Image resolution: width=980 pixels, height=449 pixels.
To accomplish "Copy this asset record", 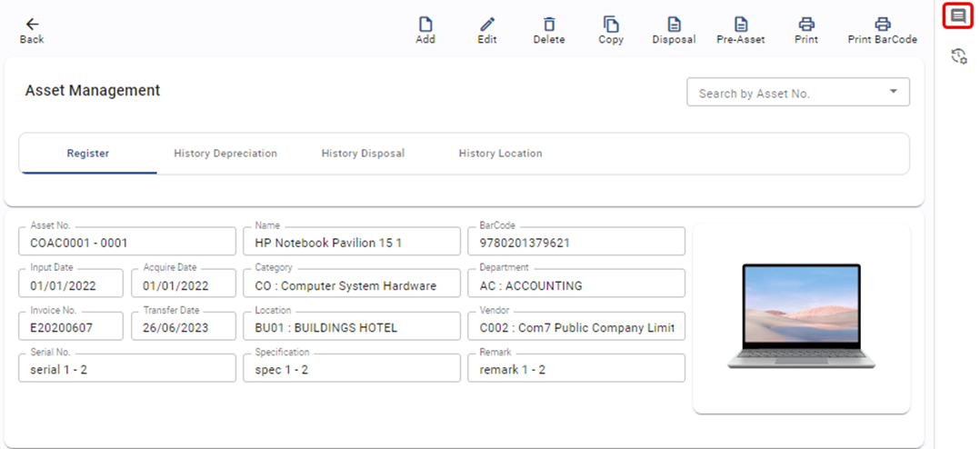I will [x=611, y=25].
